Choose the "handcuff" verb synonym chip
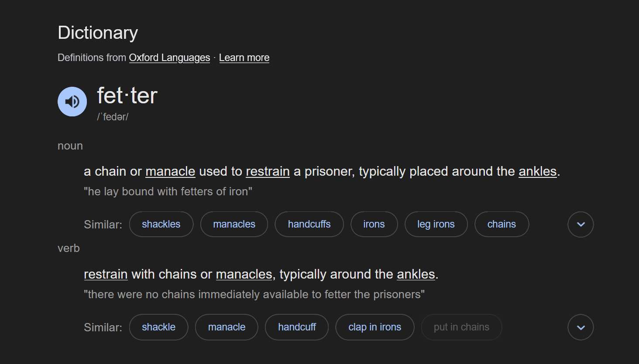The image size is (639, 364). (x=297, y=327)
